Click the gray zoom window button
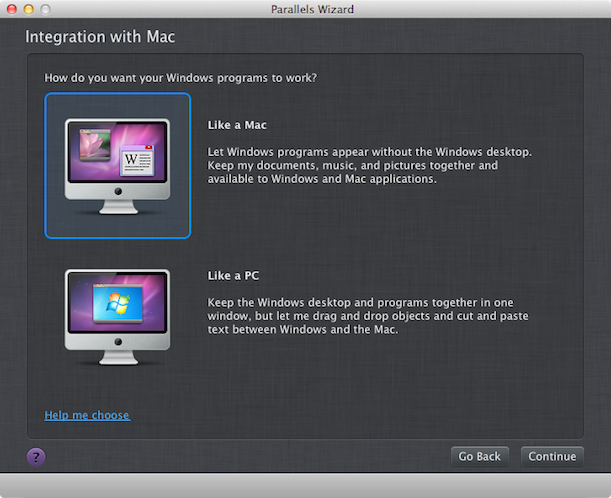The image size is (611, 498). (46, 9)
